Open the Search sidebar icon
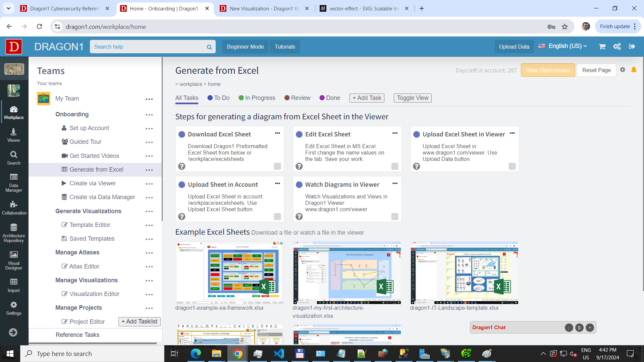Viewport: 644px width, 362px height. tap(14, 158)
